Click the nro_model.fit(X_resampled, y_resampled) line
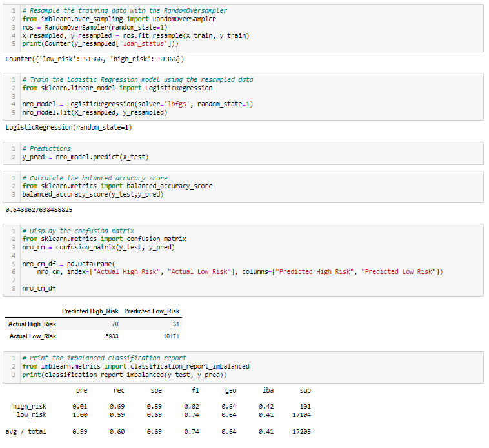This screenshot has width=489, height=448. (95, 112)
